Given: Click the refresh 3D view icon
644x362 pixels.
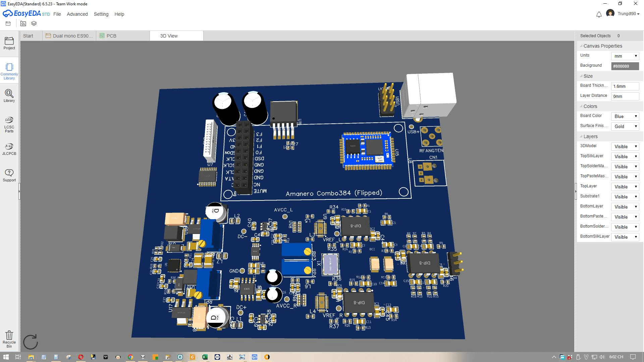Looking at the screenshot, I should (30, 342).
